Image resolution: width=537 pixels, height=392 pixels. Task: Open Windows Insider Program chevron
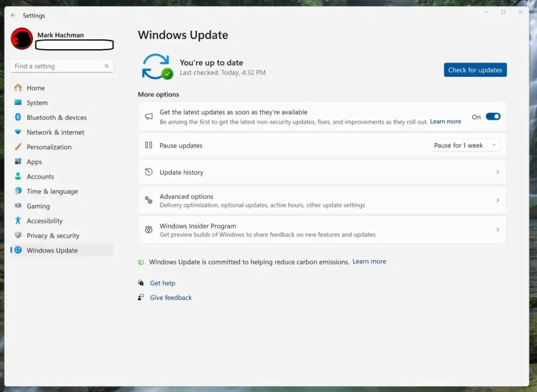(x=497, y=230)
